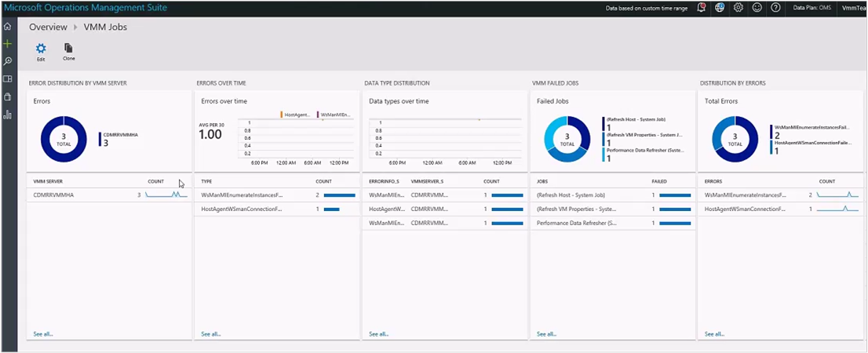Open Help question mark icon
This screenshot has height=353, width=868.
point(775,8)
